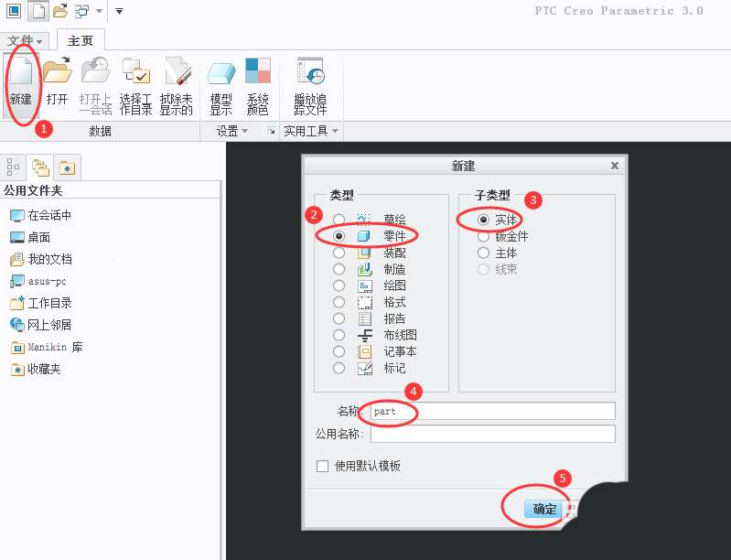
Task: Select 记事本 notebook type radio
Action: click(x=339, y=351)
